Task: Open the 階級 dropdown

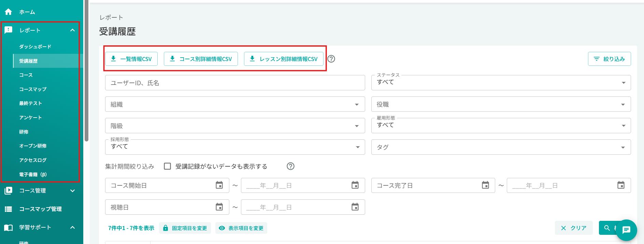Action: 235,126
